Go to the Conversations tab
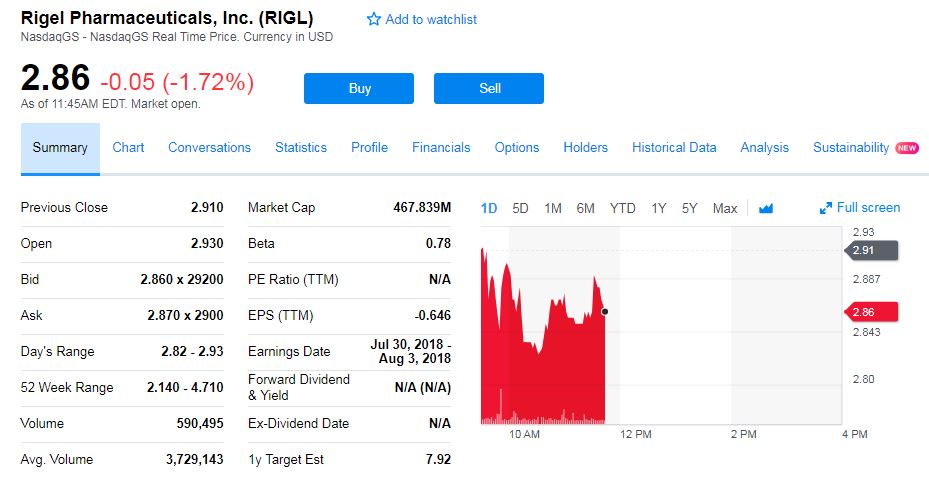The height and width of the screenshot is (477, 929). [x=209, y=148]
